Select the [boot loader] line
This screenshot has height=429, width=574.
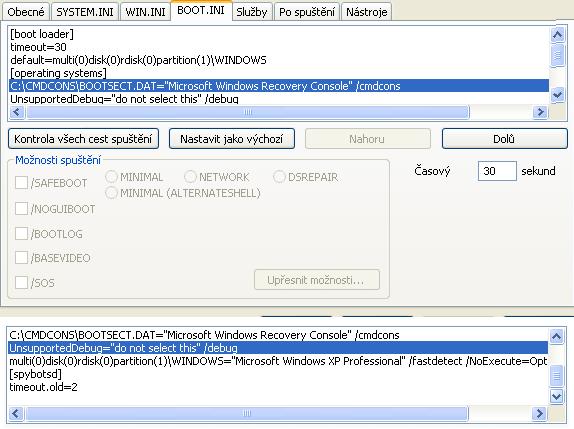coord(279,34)
